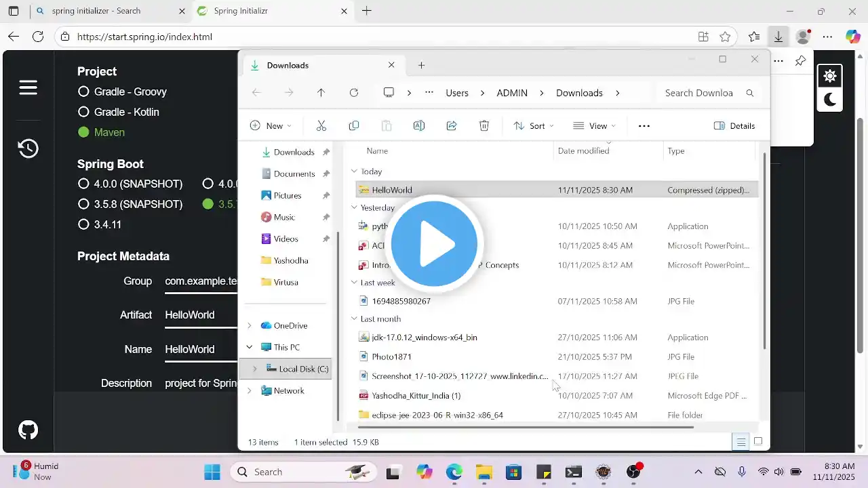Viewport: 868px width, 488px height.
Task: Collapse the Today file group
Action: 354,171
